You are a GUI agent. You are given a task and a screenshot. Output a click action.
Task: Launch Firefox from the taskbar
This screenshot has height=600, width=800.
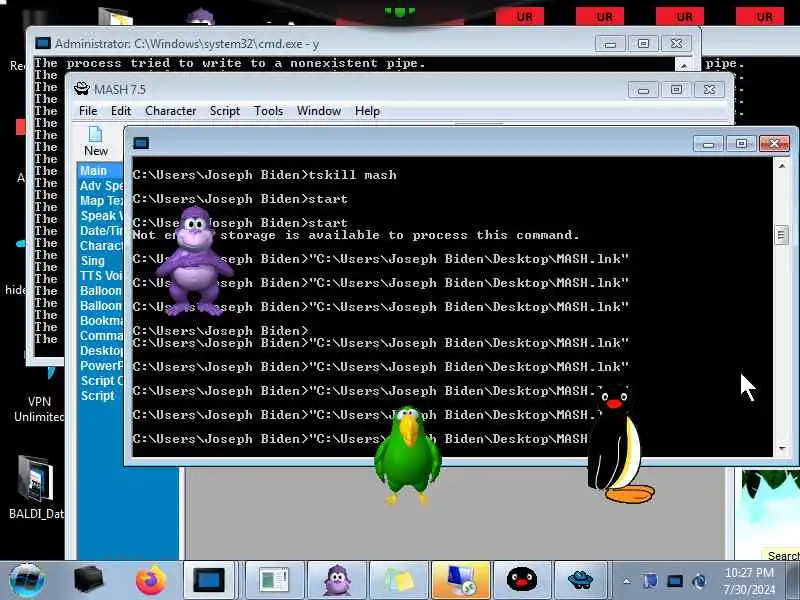point(151,580)
